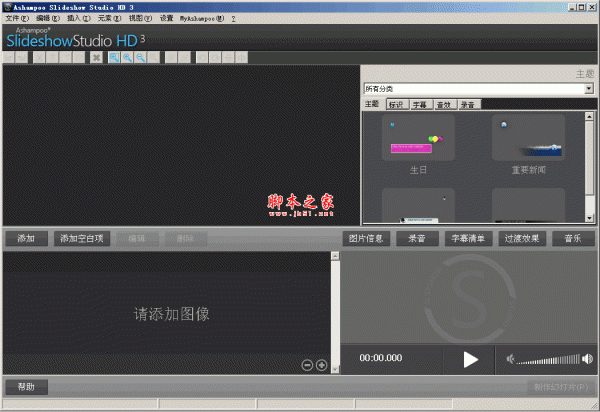The height and width of the screenshot is (412, 600).
Task: Select the highlighted zoom-to-fit magnifier icon
Action: pyautogui.click(x=114, y=58)
